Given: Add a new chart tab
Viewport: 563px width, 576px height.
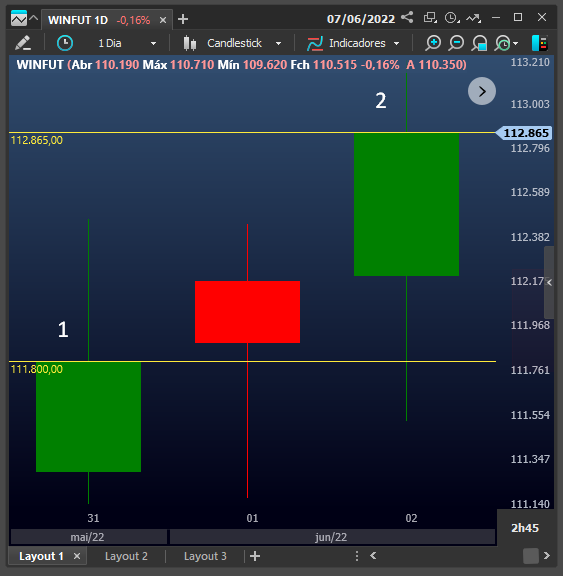Looking at the screenshot, I should [183, 19].
